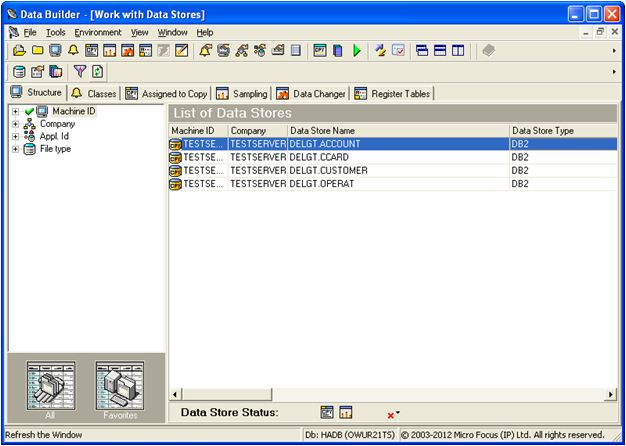The height and width of the screenshot is (446, 626).
Task: Click the tile windows vertically toolbar icon
Action: pos(458,51)
